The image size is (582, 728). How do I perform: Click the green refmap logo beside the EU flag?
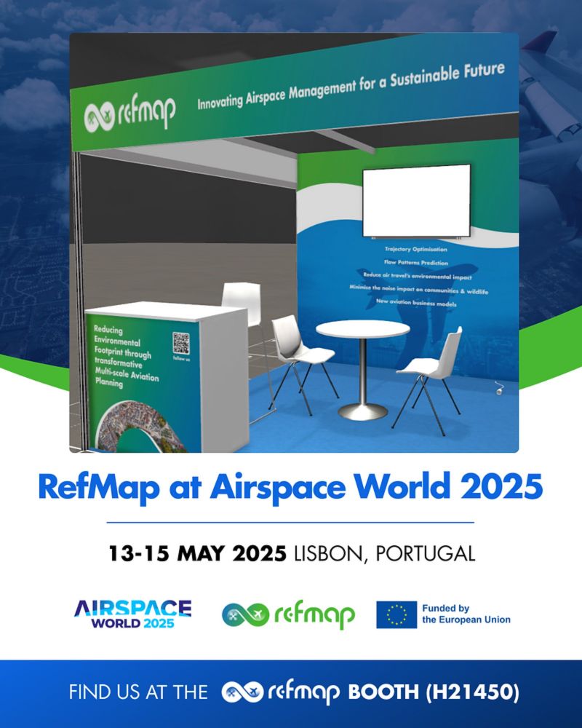point(288,614)
